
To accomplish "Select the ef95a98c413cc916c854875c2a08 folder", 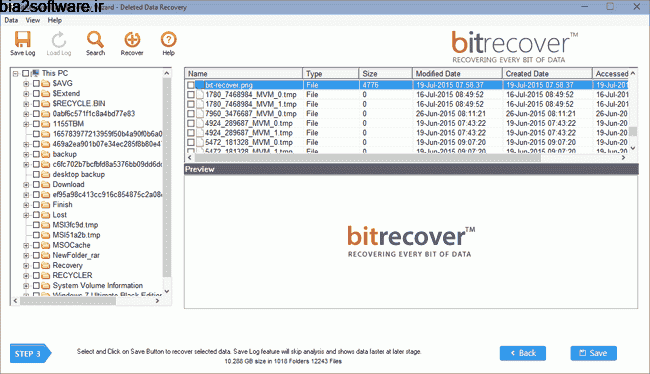I will tap(107, 194).
